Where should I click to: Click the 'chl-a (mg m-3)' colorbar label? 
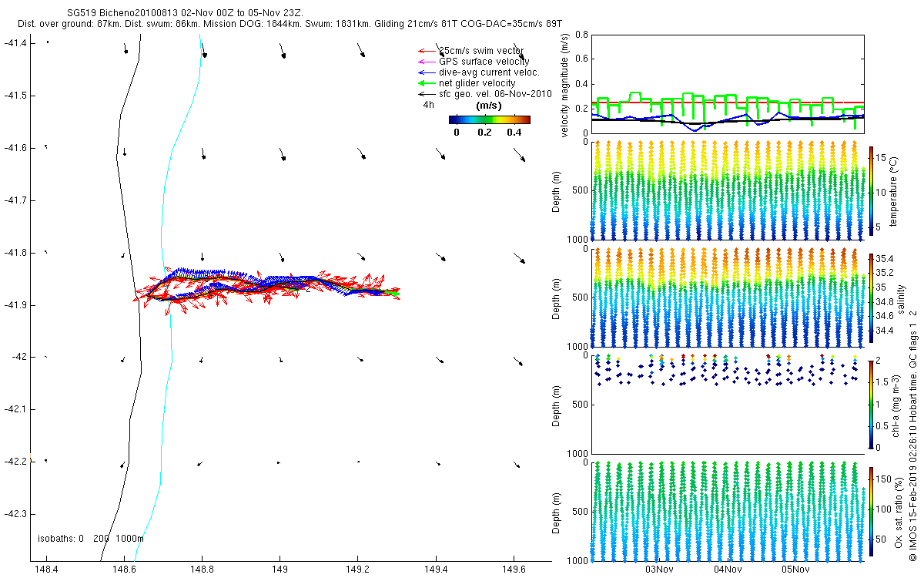coord(896,404)
